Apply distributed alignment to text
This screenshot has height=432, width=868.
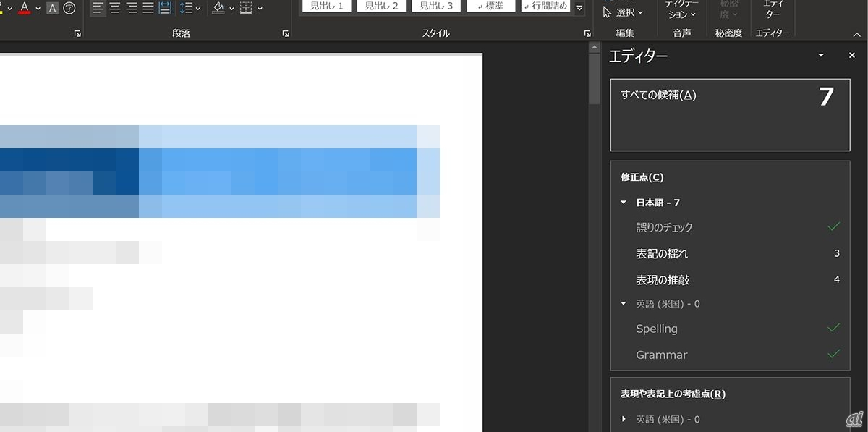coord(165,8)
